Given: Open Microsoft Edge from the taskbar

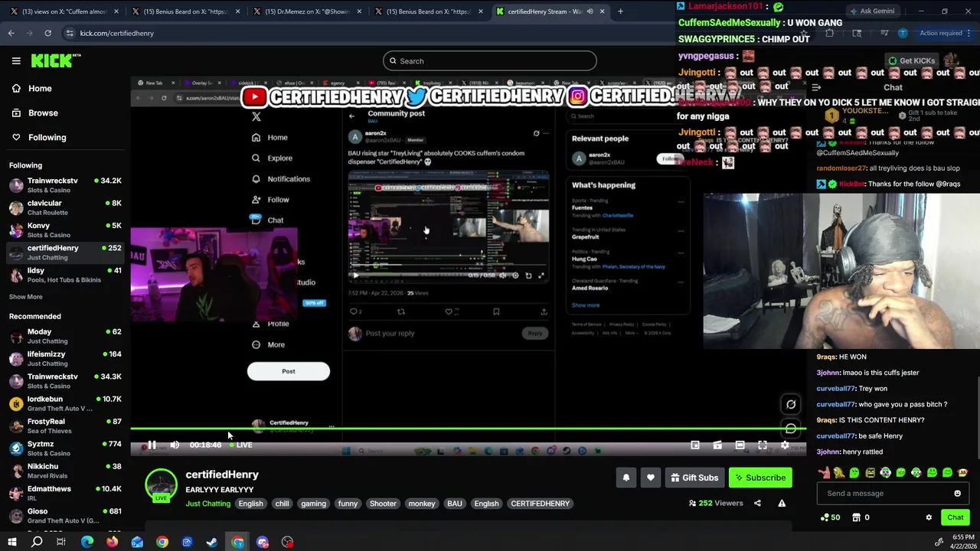Looking at the screenshot, I should [x=87, y=542].
